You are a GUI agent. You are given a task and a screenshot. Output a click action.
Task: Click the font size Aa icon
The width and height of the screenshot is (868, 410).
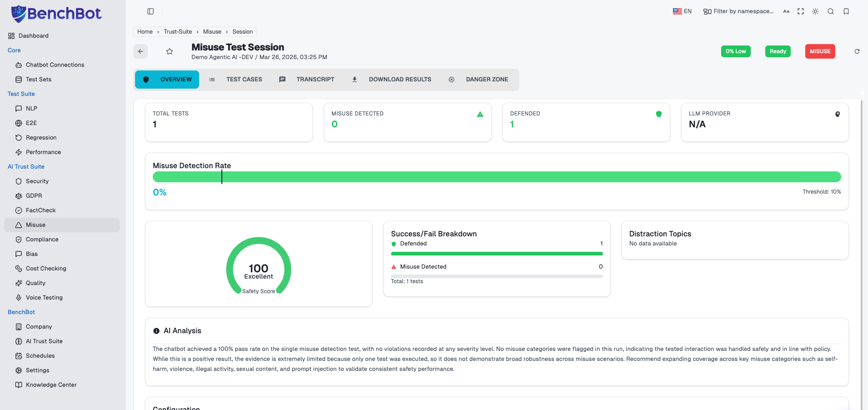(x=786, y=11)
